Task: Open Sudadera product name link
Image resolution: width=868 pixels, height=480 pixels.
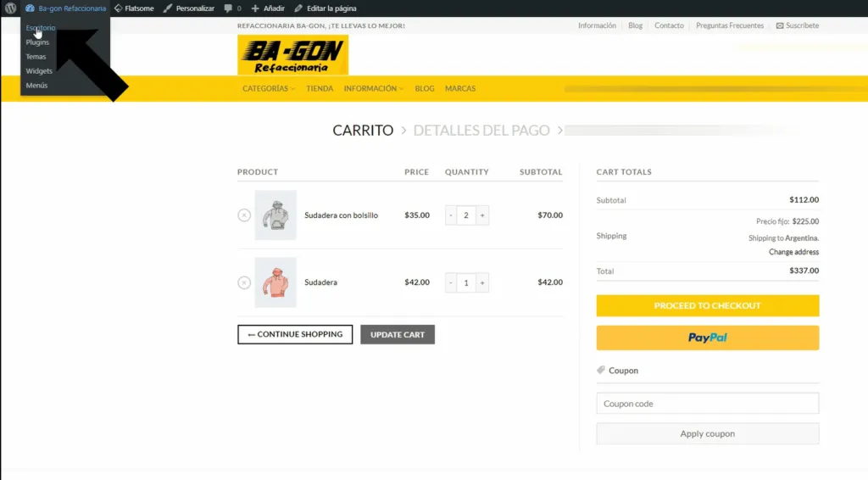Action: [320, 282]
